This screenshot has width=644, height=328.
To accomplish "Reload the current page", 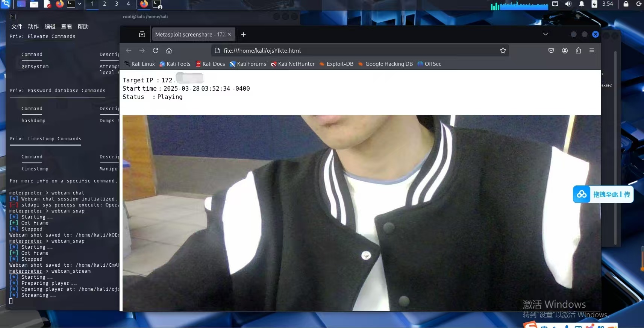I will point(156,50).
